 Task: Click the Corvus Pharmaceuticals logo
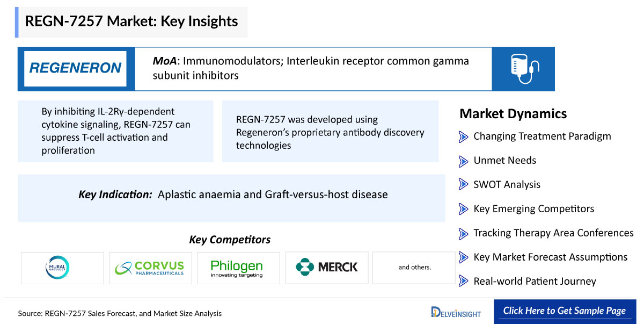pos(150,268)
